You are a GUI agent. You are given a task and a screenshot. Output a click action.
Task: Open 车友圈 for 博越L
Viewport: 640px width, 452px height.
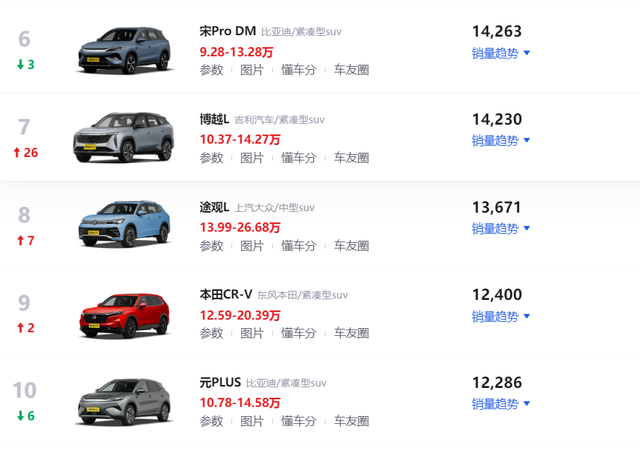pos(351,158)
